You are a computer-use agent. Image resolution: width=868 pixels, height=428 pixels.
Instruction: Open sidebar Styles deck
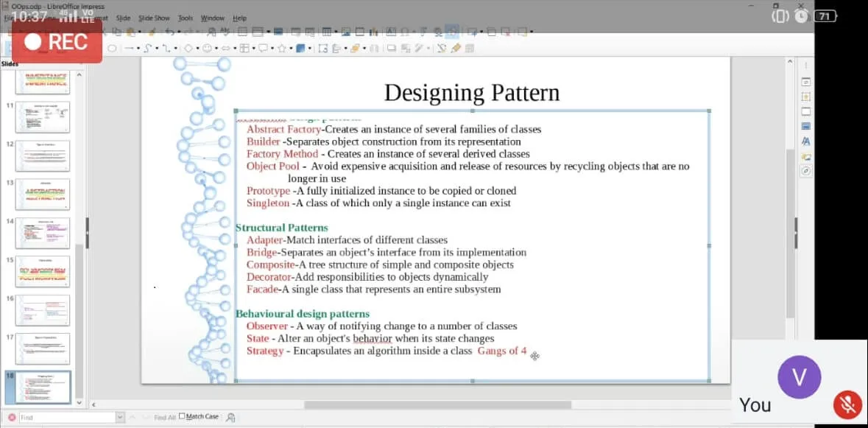806,141
